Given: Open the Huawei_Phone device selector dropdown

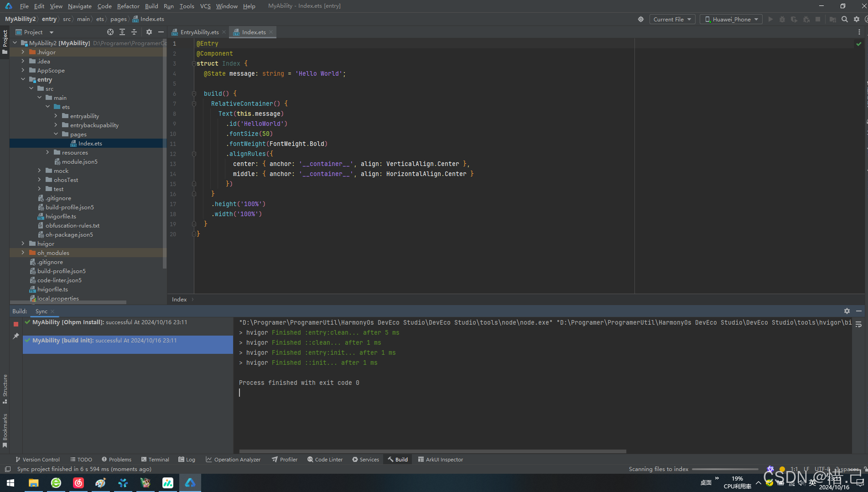Looking at the screenshot, I should [731, 19].
